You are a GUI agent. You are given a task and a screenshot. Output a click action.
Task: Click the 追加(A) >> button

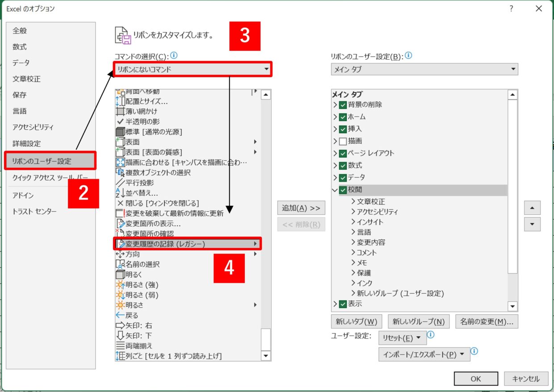[x=301, y=208]
